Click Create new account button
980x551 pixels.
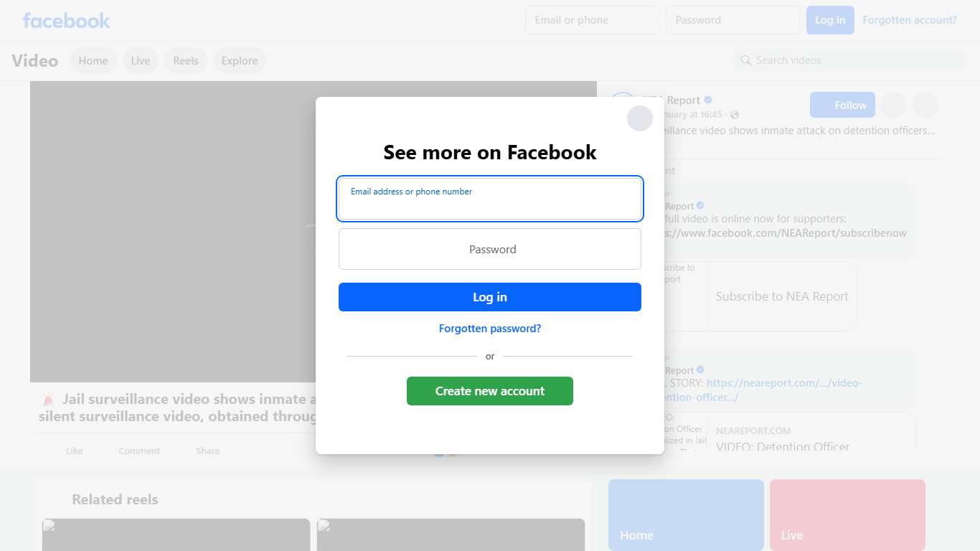pos(490,391)
